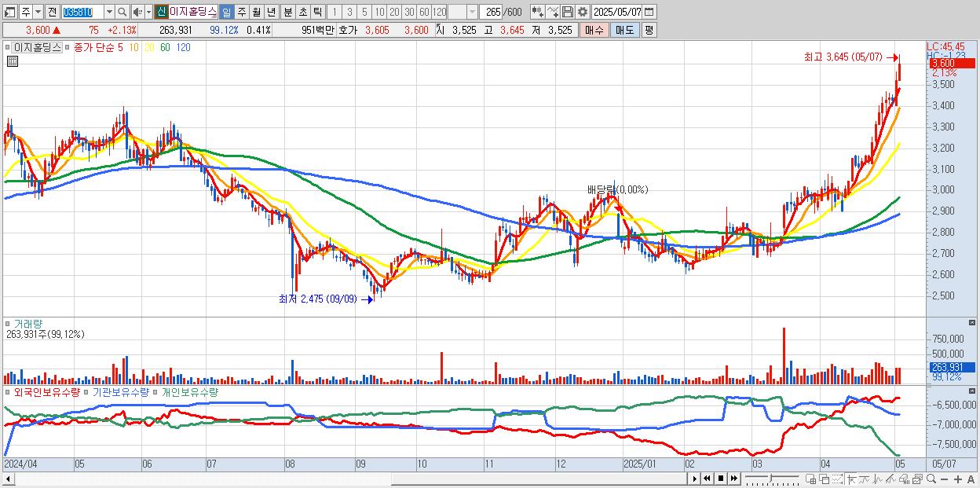The image size is (980, 488).
Task: Click the zigzag lines icon in bottom toolbar
Action: click(x=890, y=479)
